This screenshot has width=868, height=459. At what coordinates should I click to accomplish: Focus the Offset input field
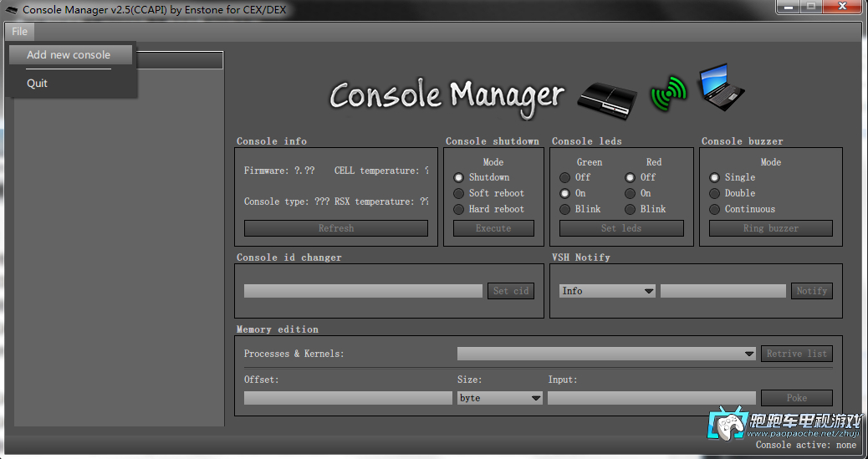point(348,397)
